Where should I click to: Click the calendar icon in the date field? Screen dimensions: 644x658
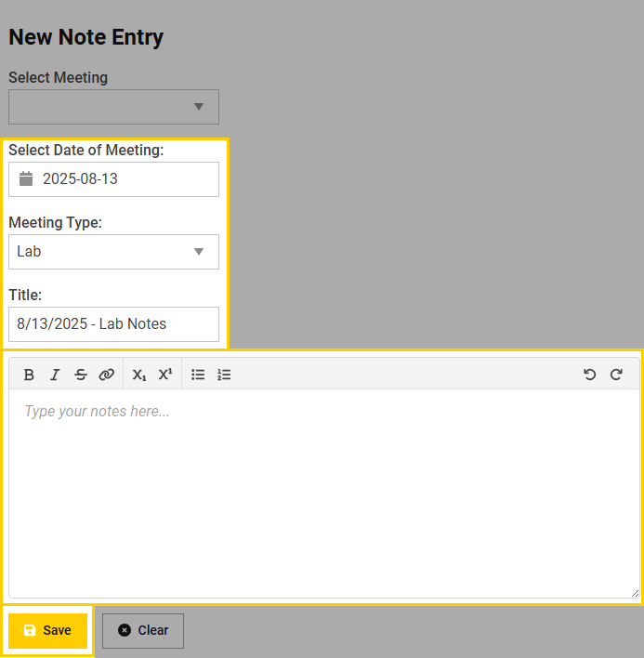click(26, 178)
